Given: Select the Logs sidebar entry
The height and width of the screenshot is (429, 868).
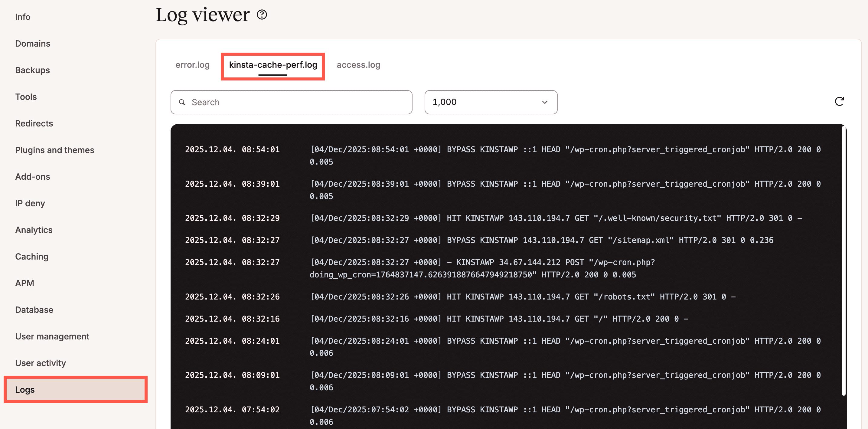Looking at the screenshot, I should point(24,389).
